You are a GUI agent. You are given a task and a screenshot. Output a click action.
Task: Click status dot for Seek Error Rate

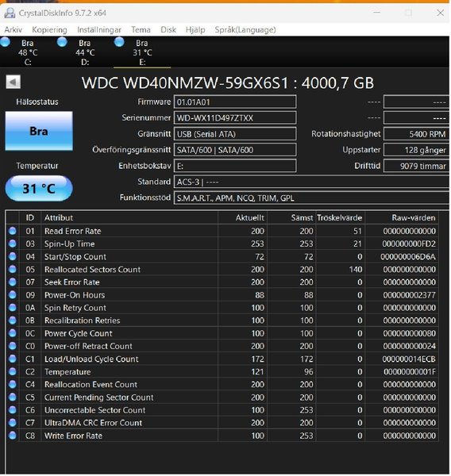[x=13, y=282]
